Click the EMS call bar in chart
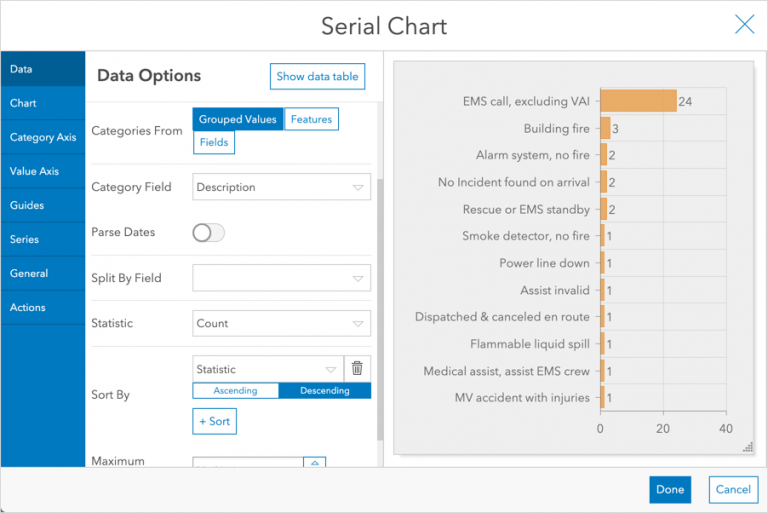 637,101
